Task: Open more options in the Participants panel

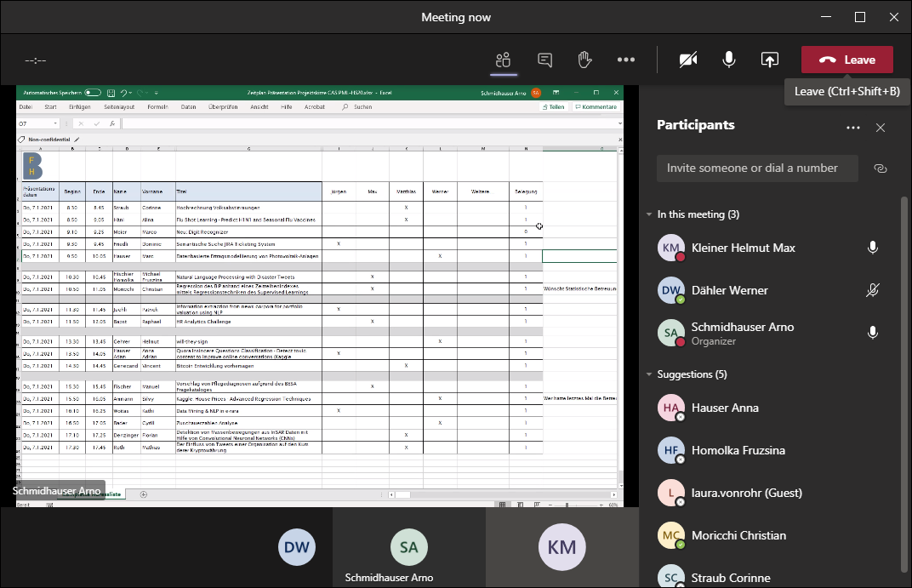Action: tap(853, 128)
